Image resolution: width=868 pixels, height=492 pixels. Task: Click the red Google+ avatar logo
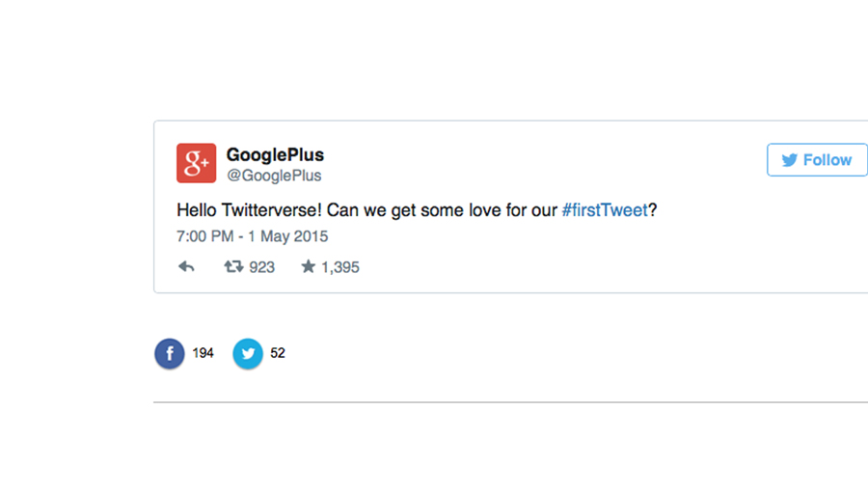point(197,163)
